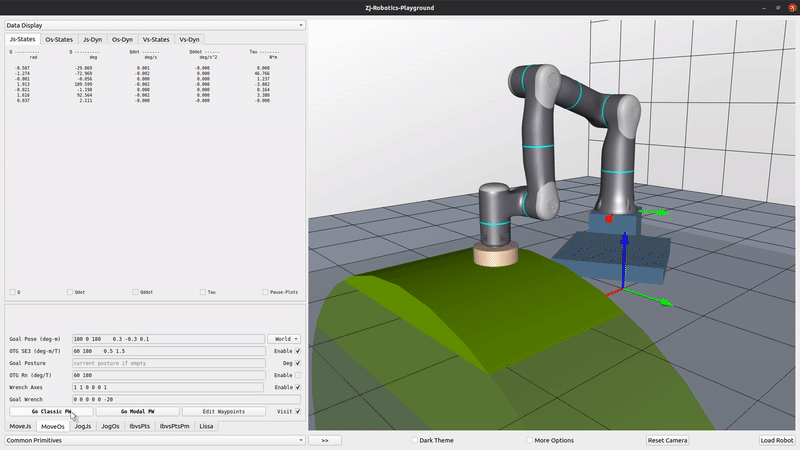Close the Zj-Robotics-Playground window
This screenshot has width=800, height=450.
pyautogui.click(x=790, y=7)
